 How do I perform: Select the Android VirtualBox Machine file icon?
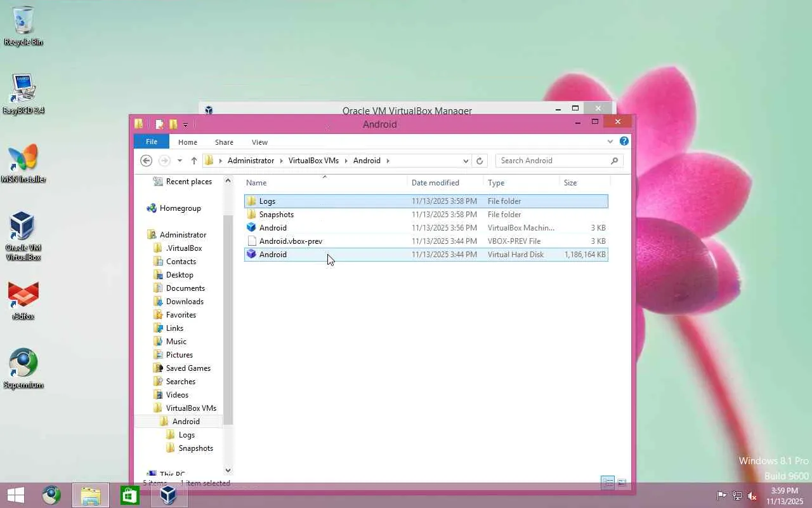[x=251, y=228]
